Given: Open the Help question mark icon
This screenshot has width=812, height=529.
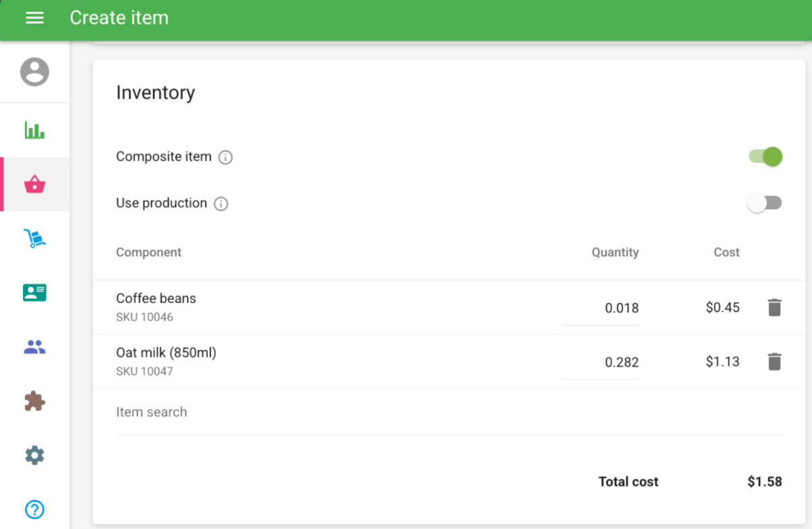Looking at the screenshot, I should pyautogui.click(x=35, y=509).
